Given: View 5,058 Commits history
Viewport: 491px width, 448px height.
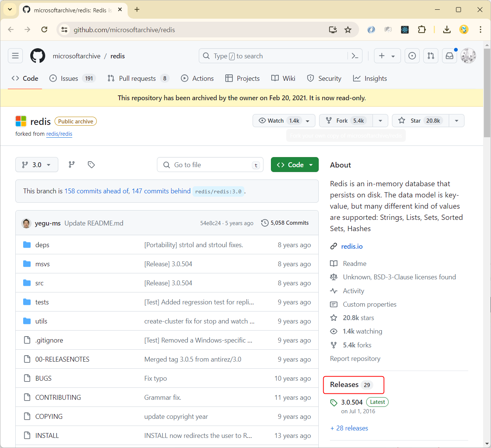Looking at the screenshot, I should coord(285,223).
